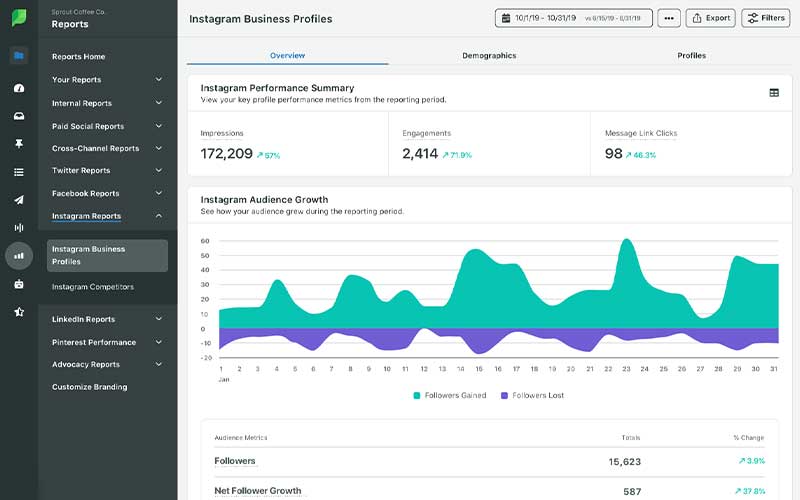The width and height of the screenshot is (800, 500).
Task: Open the Filters button
Action: tap(765, 18)
